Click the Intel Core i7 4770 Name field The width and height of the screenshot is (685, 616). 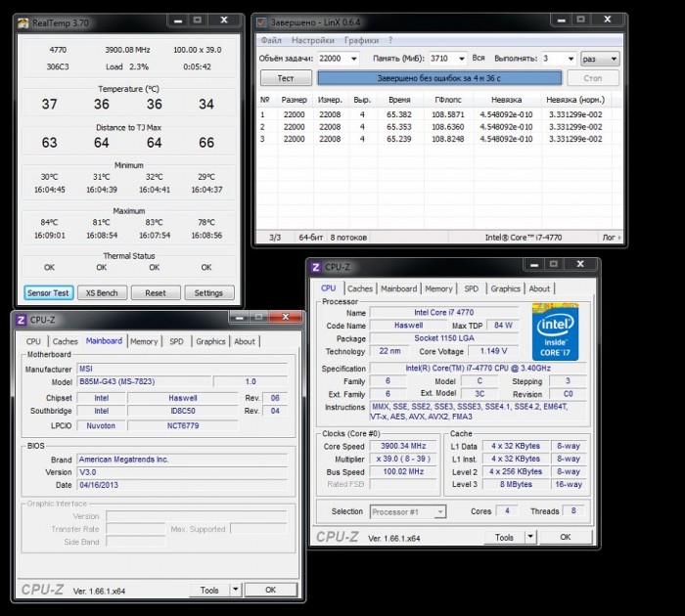click(x=444, y=313)
